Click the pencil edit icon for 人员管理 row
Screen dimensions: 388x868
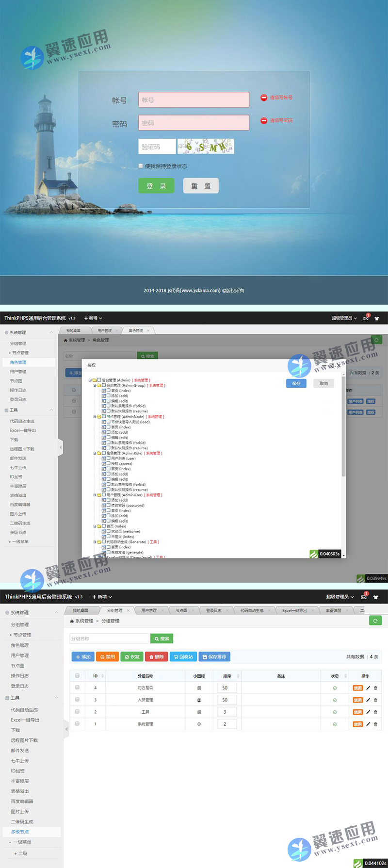coord(368,700)
